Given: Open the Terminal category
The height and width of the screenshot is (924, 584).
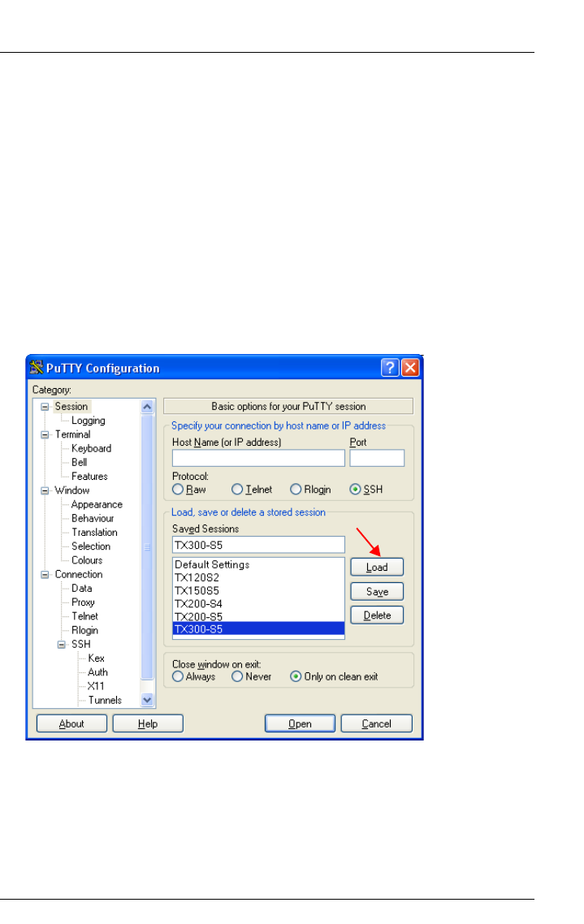Looking at the screenshot, I should (x=72, y=434).
